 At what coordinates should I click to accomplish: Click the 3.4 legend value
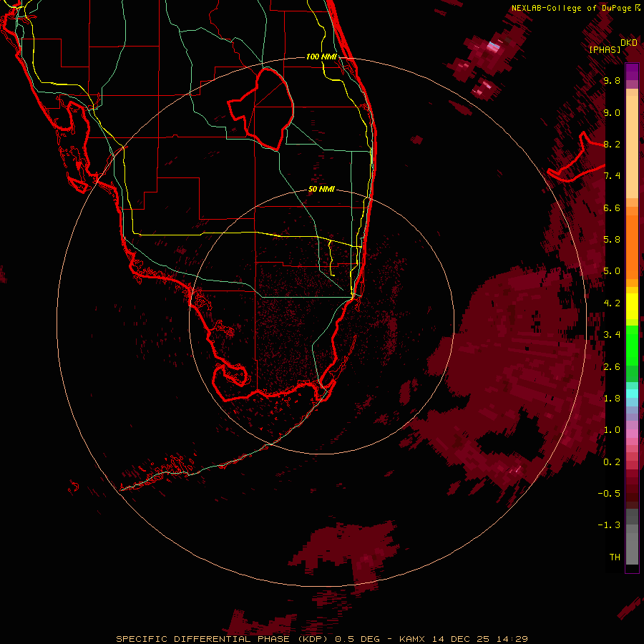click(612, 335)
